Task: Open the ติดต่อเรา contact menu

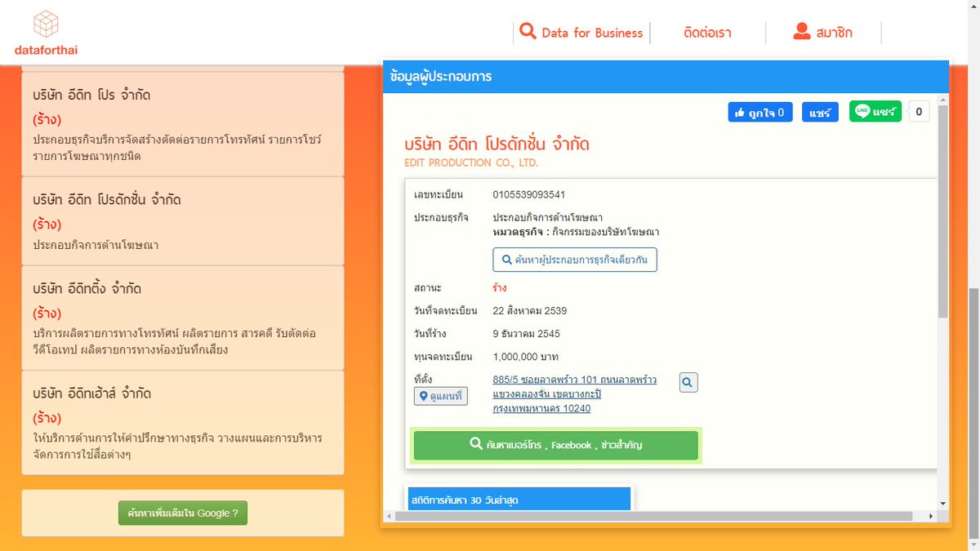Action: (x=707, y=33)
